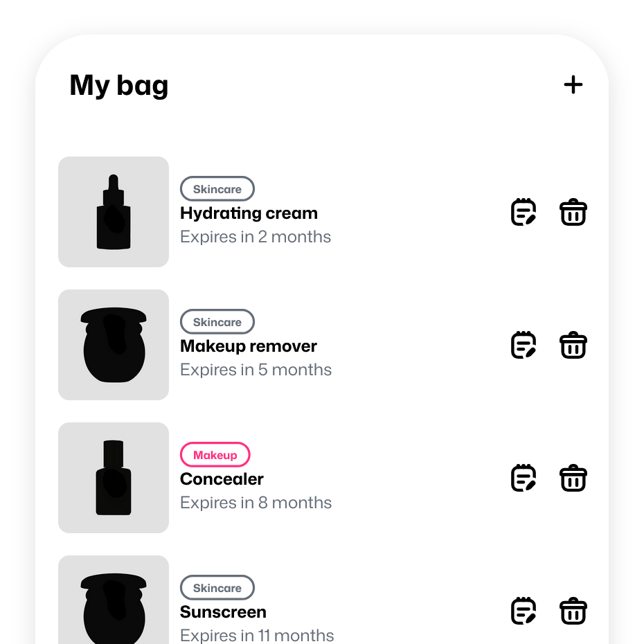The height and width of the screenshot is (644, 644).
Task: Edit the Hydrating cream entry
Action: pos(524,212)
